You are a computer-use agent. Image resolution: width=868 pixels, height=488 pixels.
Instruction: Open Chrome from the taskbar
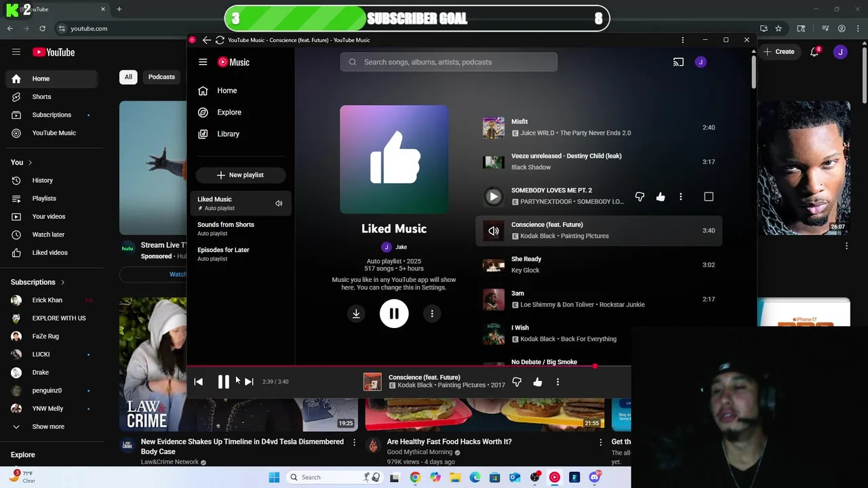coord(415,477)
